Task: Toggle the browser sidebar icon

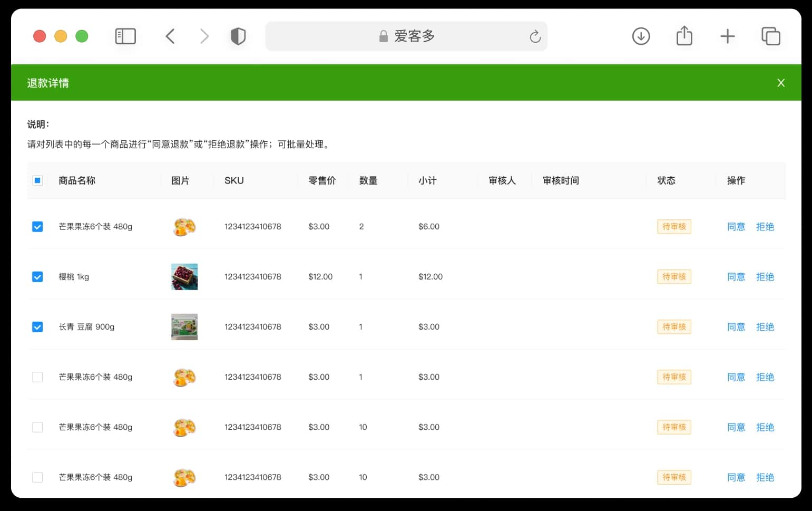Action: 125,36
